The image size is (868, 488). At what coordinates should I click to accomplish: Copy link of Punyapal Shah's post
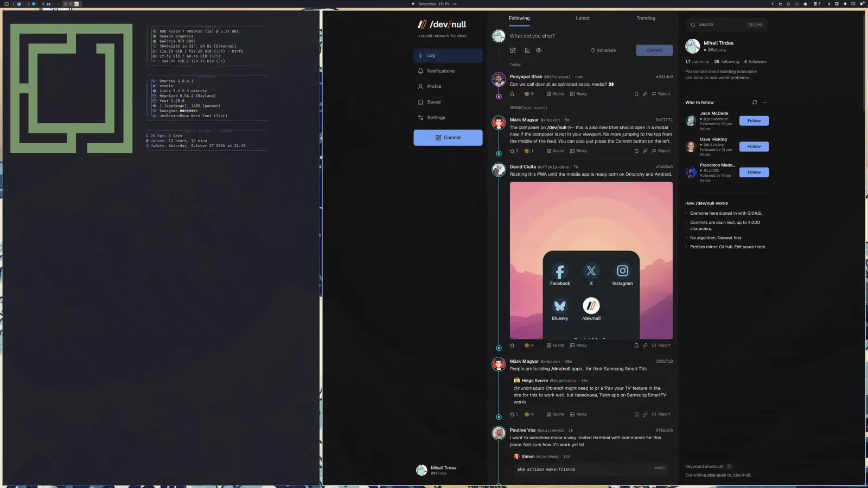pyautogui.click(x=645, y=94)
